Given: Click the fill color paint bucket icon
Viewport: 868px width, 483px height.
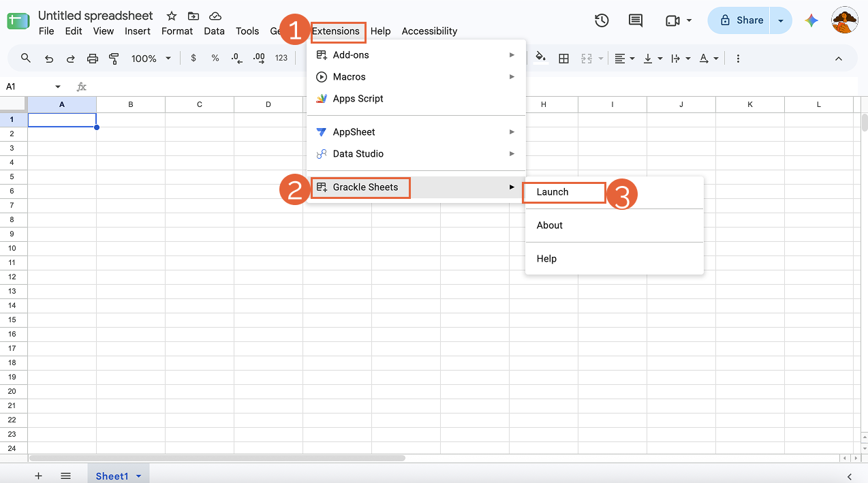Looking at the screenshot, I should point(541,57).
